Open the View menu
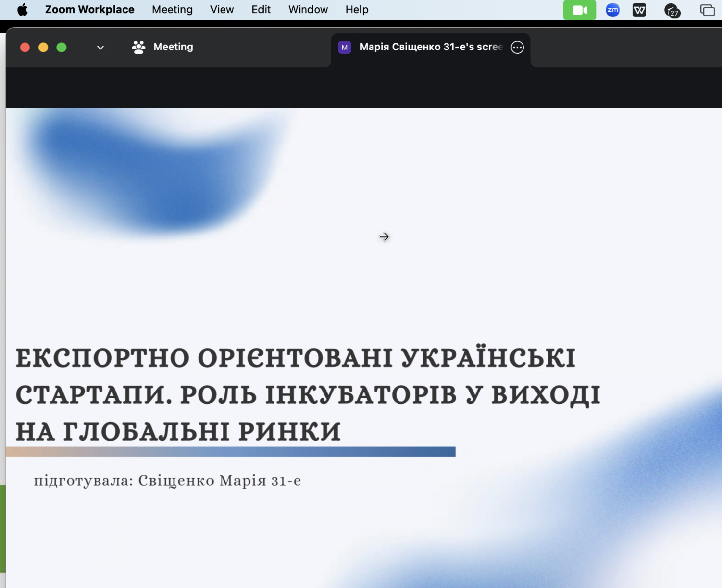The width and height of the screenshot is (722, 588). [x=222, y=10]
